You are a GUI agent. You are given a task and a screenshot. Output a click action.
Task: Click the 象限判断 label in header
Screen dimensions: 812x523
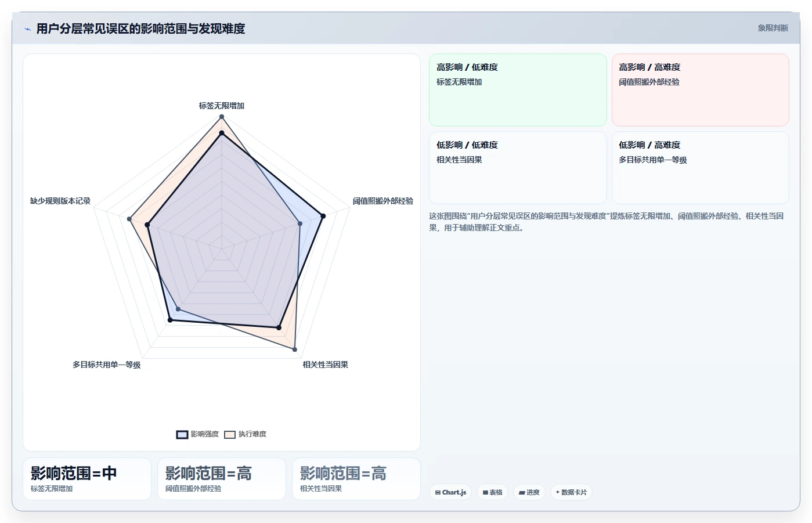point(773,28)
